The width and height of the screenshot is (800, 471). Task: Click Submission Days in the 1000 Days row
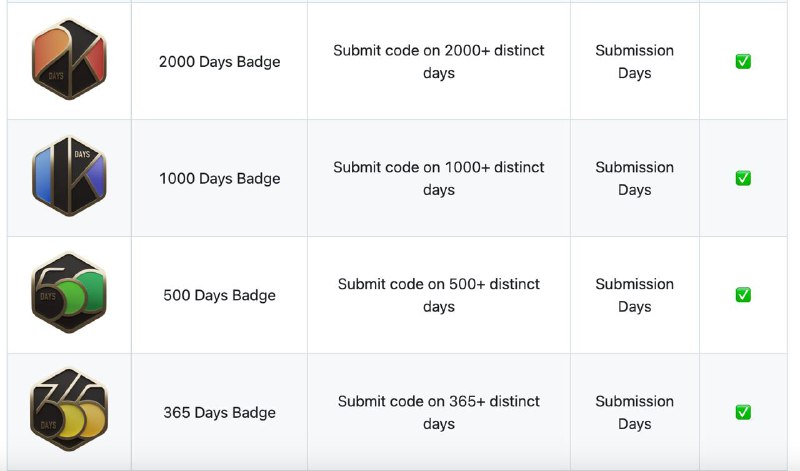pos(634,179)
